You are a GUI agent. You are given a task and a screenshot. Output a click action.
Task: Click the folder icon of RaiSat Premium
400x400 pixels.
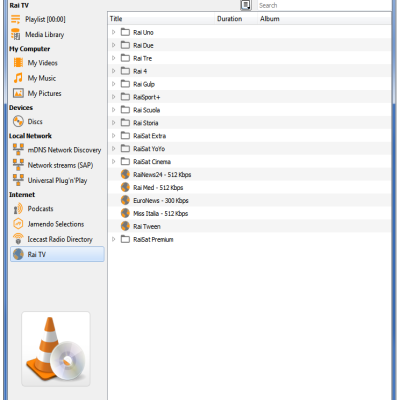tap(125, 239)
